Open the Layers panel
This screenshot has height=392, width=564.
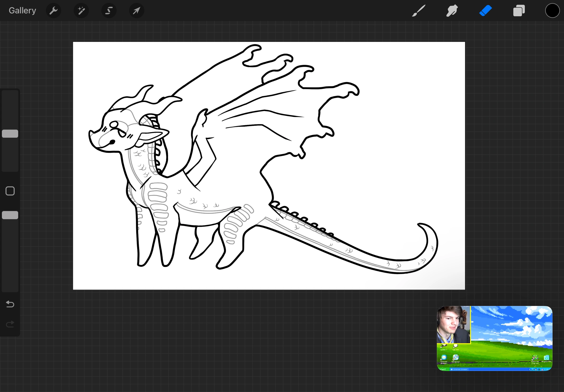click(519, 11)
